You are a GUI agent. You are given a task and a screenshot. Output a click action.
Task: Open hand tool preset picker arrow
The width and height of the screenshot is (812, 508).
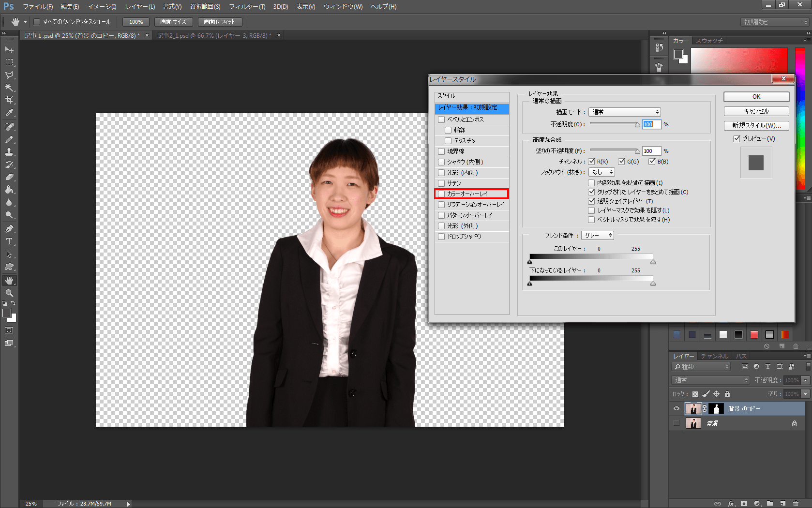(25, 22)
